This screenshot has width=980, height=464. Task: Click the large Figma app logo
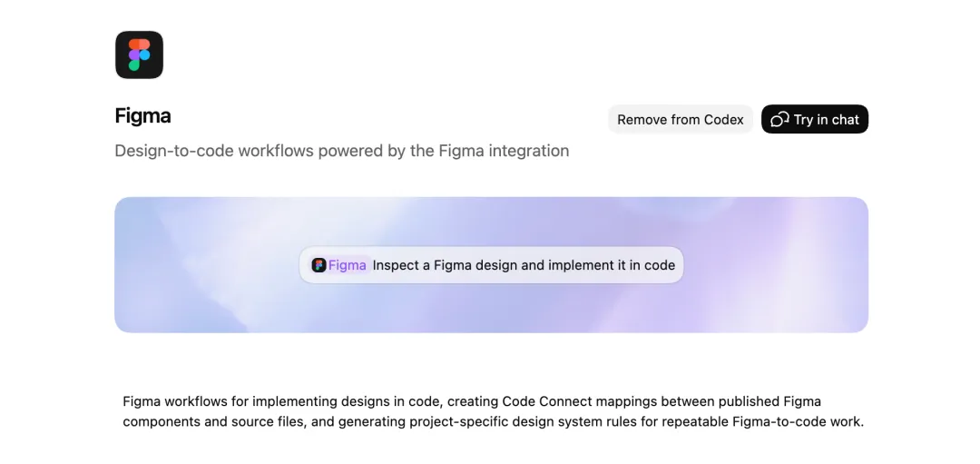coord(139,54)
